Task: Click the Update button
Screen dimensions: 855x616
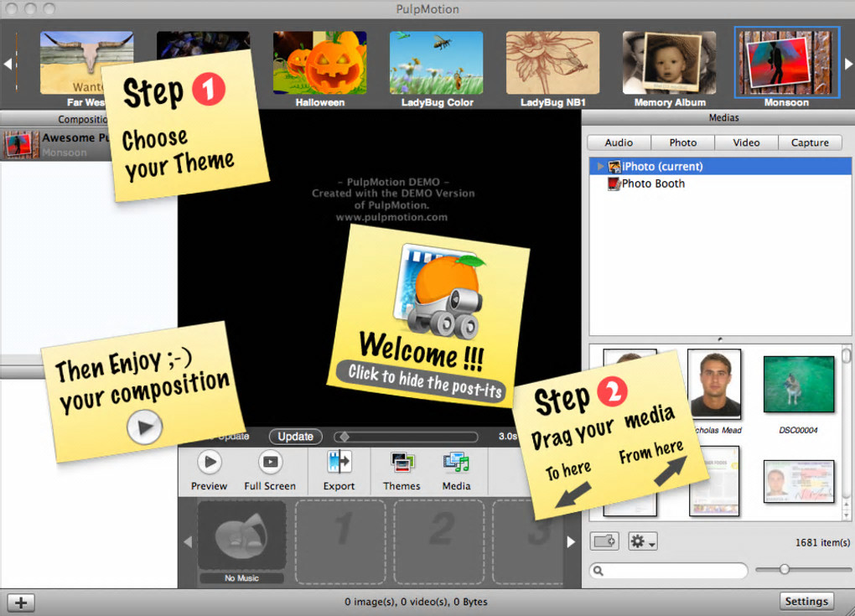Action: click(x=296, y=437)
